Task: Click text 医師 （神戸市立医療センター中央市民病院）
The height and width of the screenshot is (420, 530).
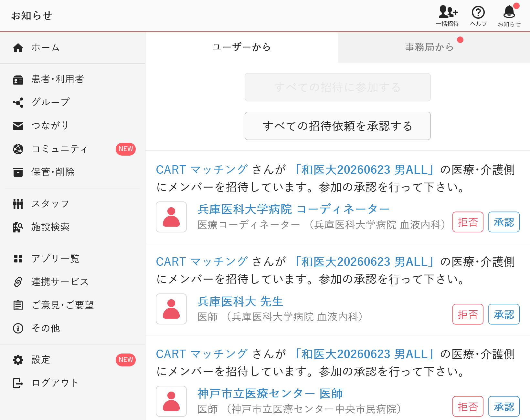Action: (x=299, y=409)
